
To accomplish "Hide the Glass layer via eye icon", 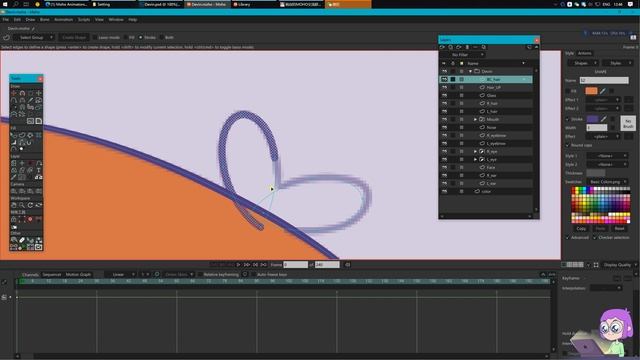I will click(444, 95).
